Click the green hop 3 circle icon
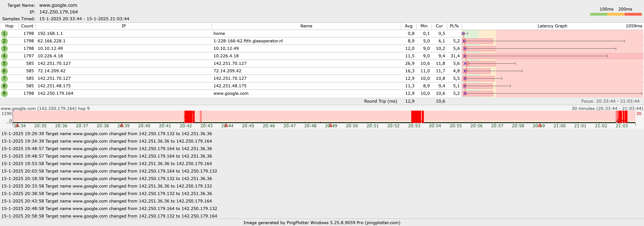The width and height of the screenshot is (644, 226). [x=4, y=49]
